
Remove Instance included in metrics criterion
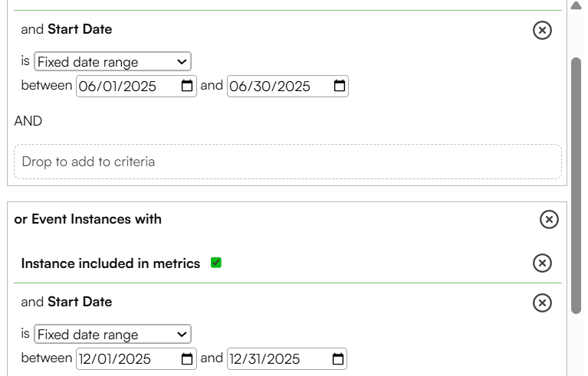pos(542,263)
